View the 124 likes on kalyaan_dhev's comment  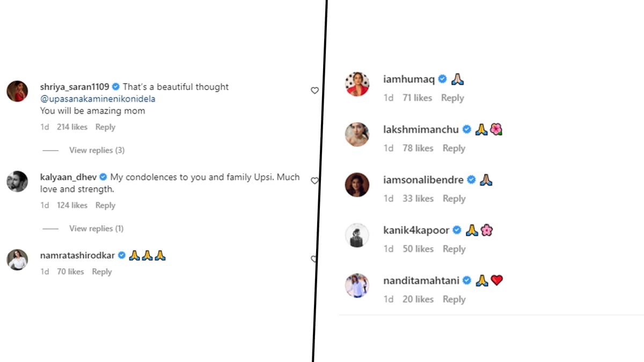(72, 205)
